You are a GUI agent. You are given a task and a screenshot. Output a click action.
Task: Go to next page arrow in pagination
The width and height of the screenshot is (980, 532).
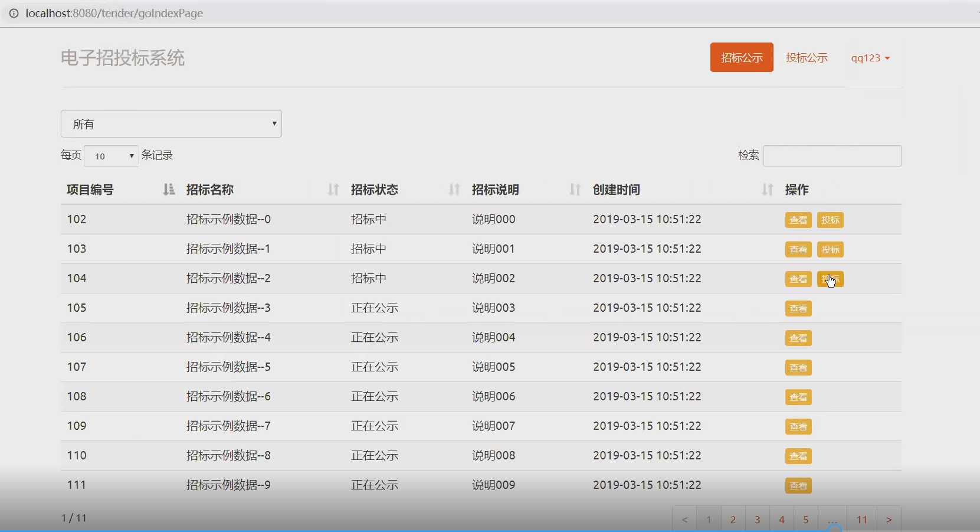(889, 520)
